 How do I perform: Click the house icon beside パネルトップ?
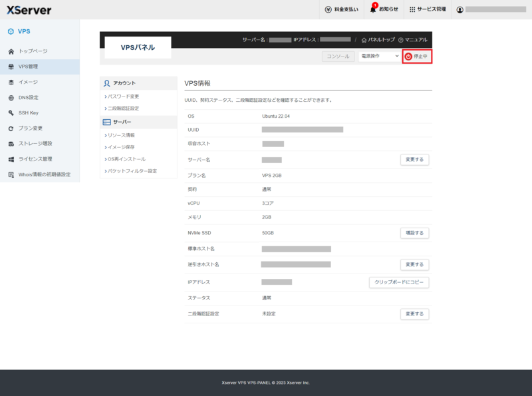(x=364, y=40)
